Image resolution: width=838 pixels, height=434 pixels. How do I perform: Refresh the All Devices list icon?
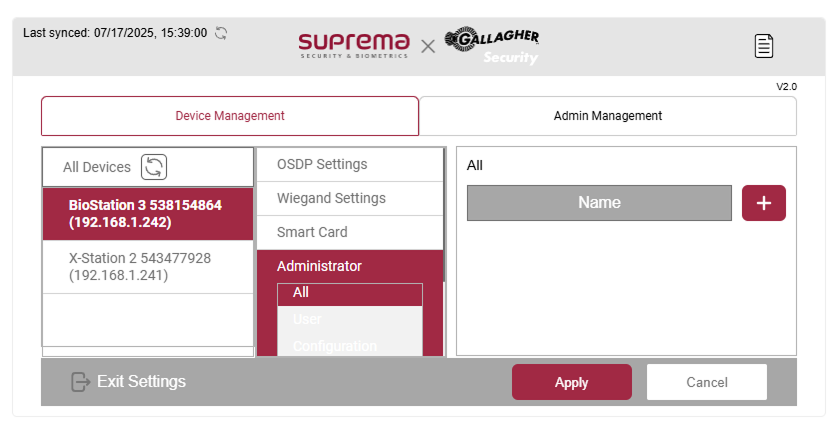pos(154,167)
